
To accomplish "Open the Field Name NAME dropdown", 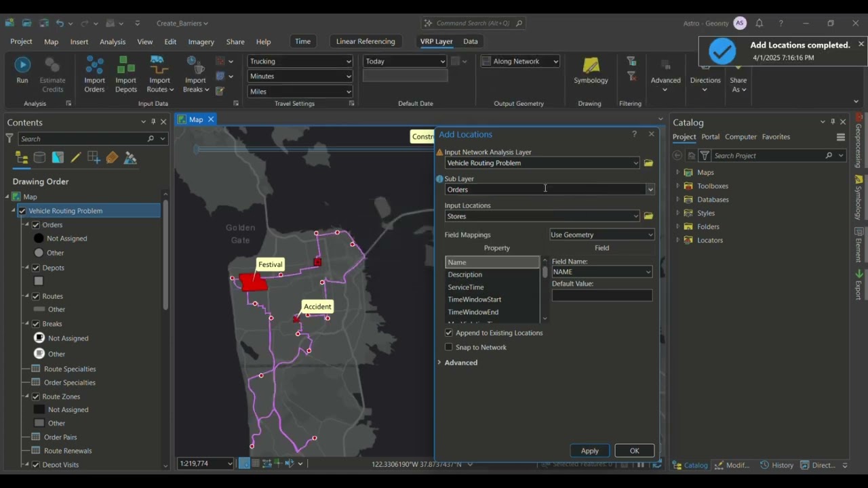I will click(602, 272).
